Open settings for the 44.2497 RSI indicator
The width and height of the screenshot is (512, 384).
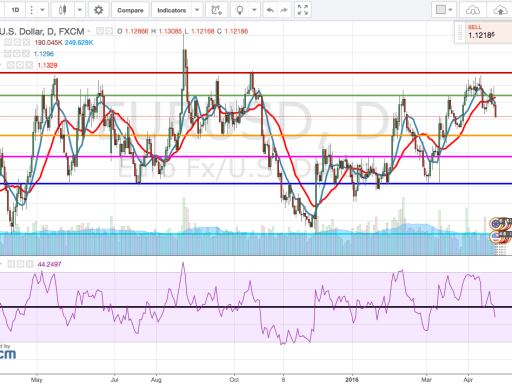pos(20,264)
